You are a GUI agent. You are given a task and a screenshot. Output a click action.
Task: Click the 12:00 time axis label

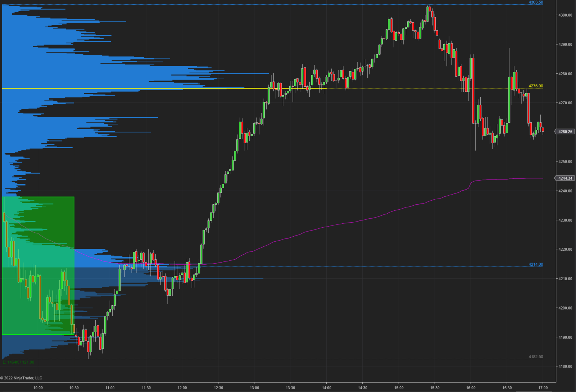coord(182,388)
